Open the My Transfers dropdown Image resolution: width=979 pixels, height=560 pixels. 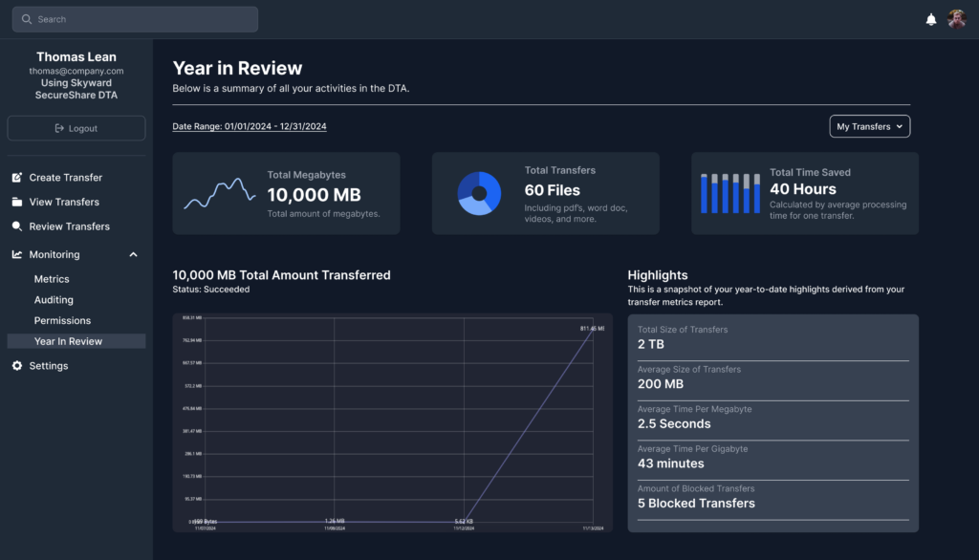869,126
